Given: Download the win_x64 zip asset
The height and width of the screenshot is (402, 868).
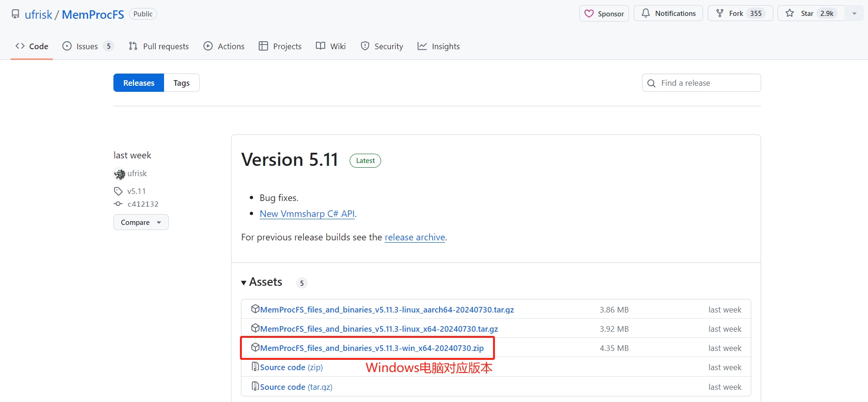Looking at the screenshot, I should point(372,348).
